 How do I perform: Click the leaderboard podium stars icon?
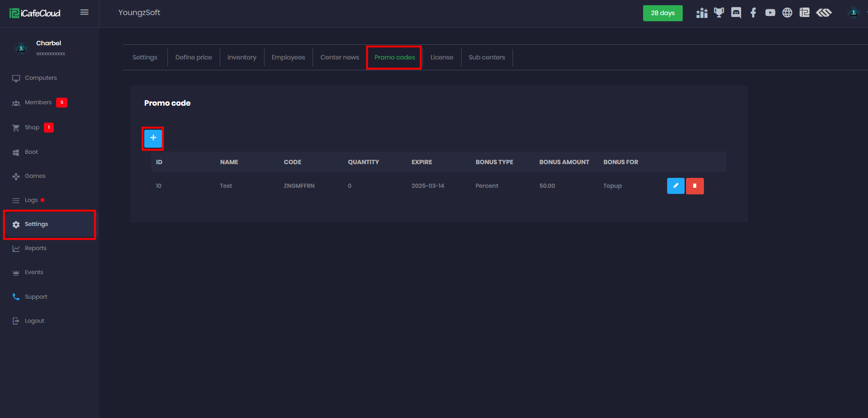pyautogui.click(x=702, y=13)
